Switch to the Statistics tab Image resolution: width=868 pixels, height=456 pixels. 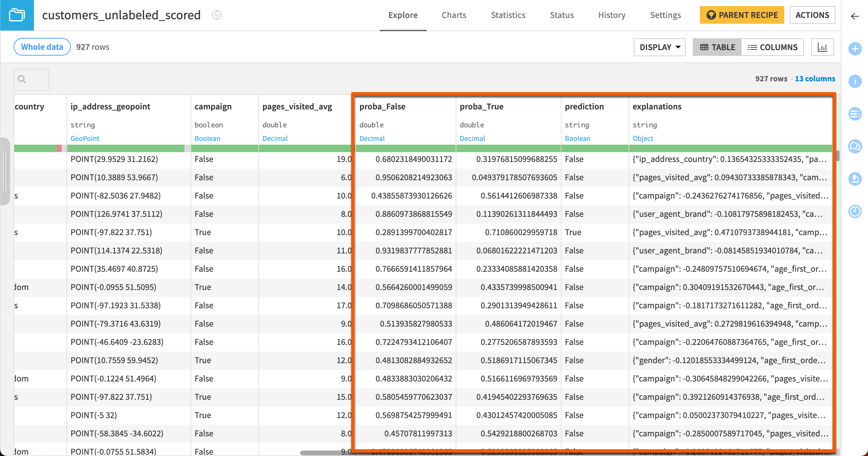pyautogui.click(x=508, y=16)
